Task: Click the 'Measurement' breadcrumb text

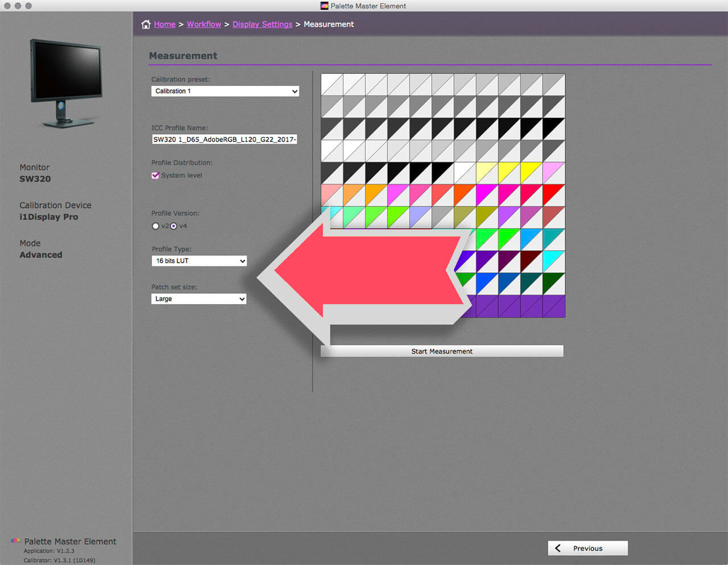Action: coord(329,24)
